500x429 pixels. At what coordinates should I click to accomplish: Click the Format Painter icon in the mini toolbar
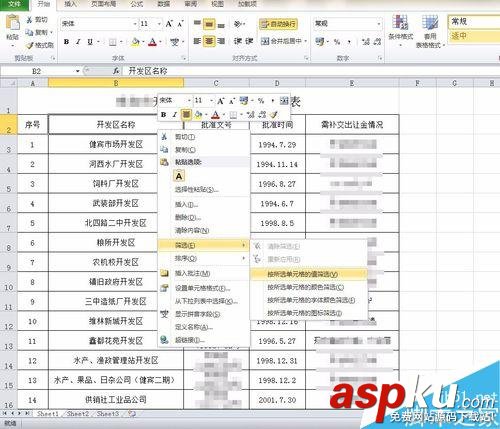pos(274,115)
